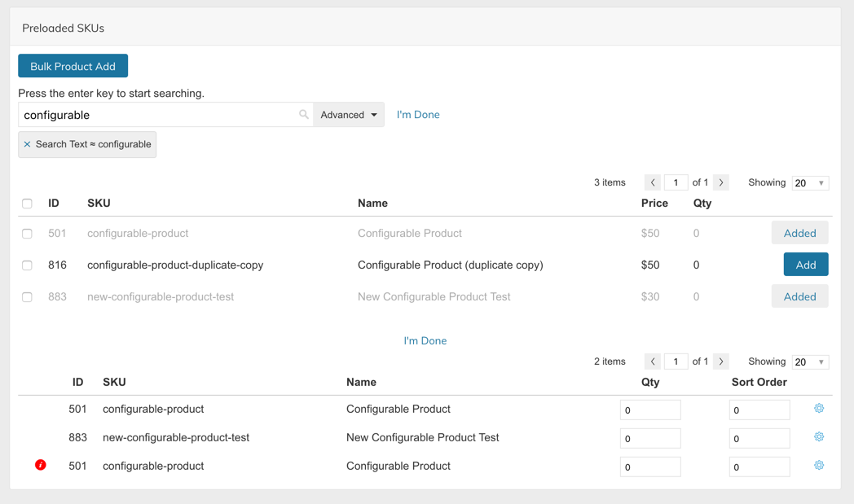Go to previous page in search results
The image size is (854, 504).
[x=653, y=183]
